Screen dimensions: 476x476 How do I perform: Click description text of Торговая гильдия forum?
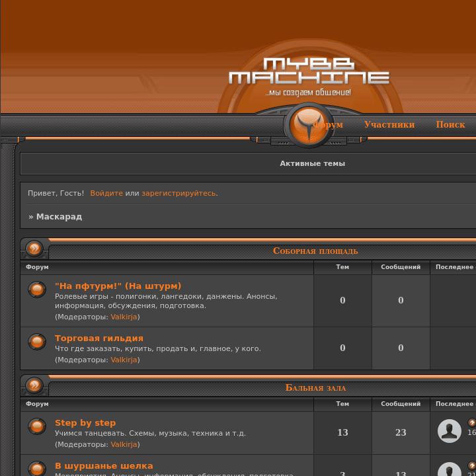click(158, 349)
